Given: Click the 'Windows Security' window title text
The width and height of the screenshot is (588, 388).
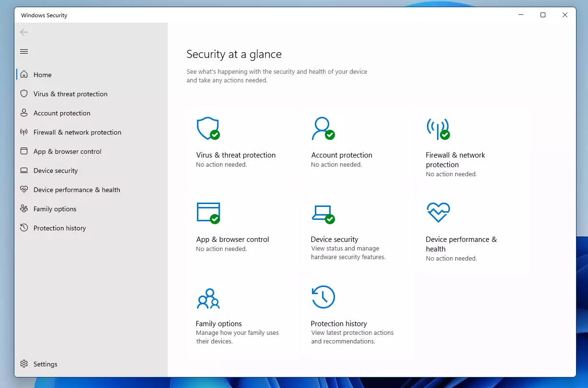Looking at the screenshot, I should point(44,15).
